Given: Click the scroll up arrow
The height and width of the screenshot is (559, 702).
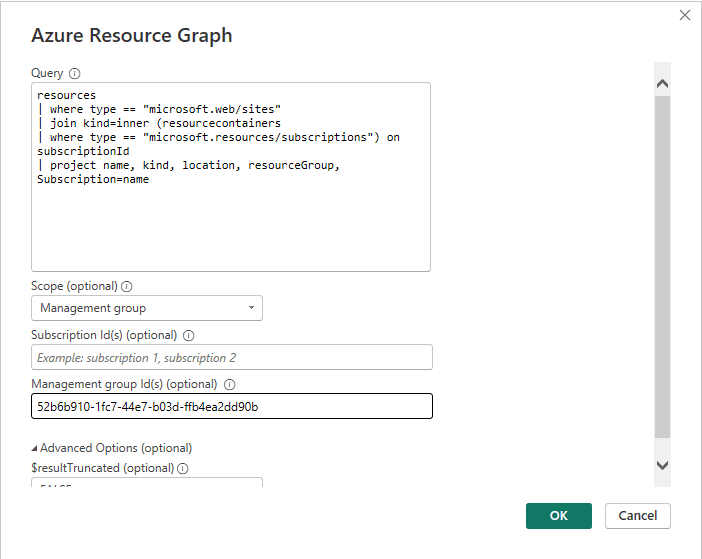Looking at the screenshot, I should tap(662, 84).
